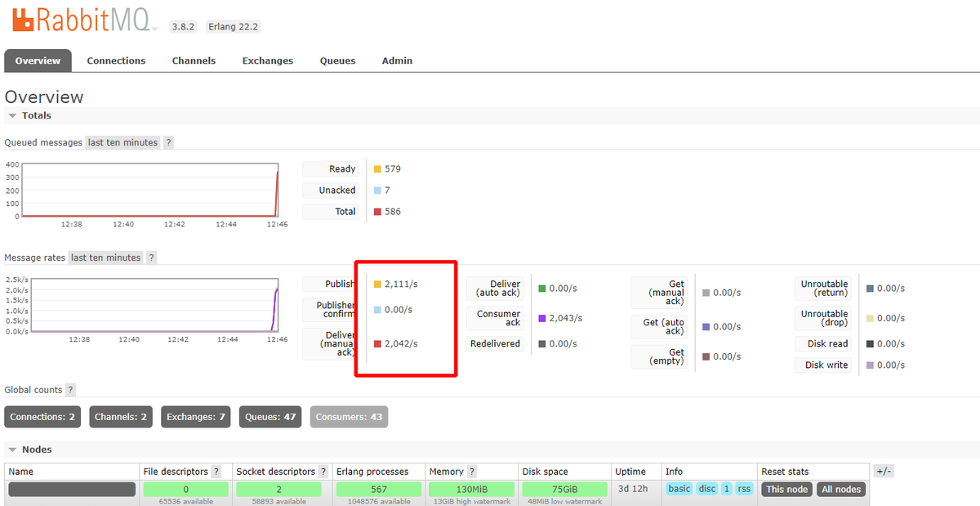Click the Redelivered dark grey swatch
Screen dimensions: 980x506
pyautogui.click(x=542, y=344)
